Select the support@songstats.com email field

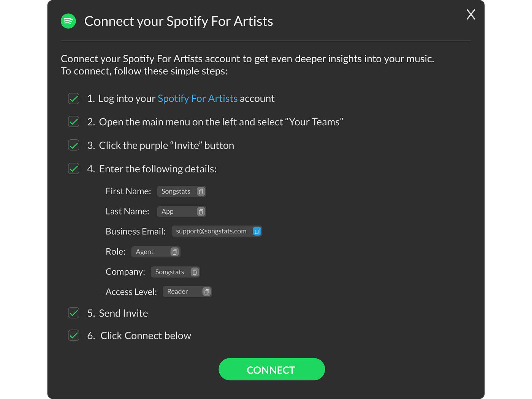point(217,231)
